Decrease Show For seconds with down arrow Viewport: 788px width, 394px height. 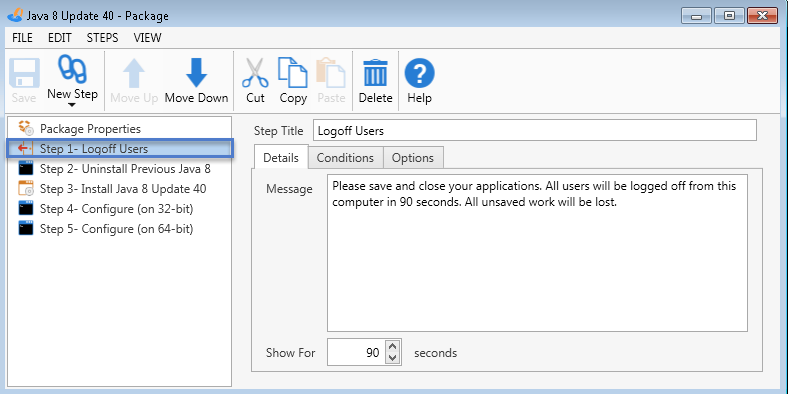[x=393, y=358]
